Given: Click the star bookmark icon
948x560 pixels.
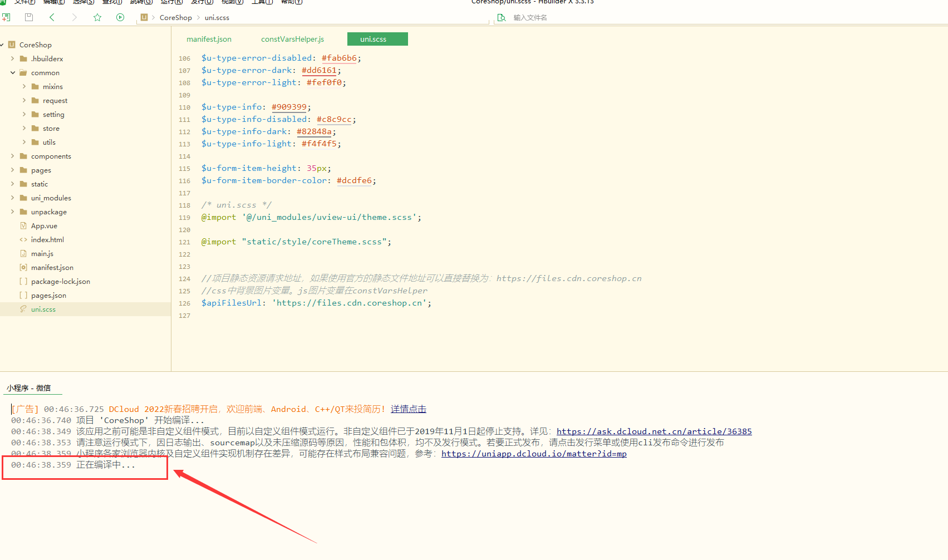Looking at the screenshot, I should pyautogui.click(x=97, y=17).
